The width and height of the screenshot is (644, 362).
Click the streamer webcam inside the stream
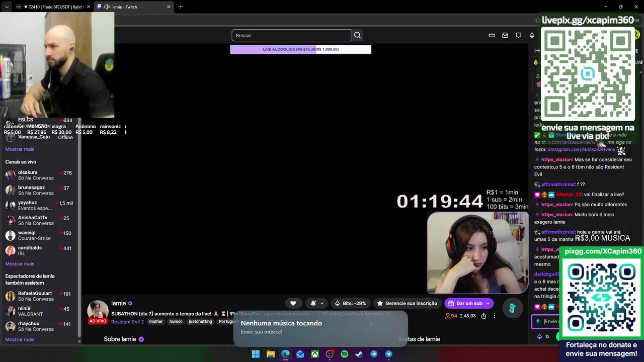pyautogui.click(x=477, y=253)
